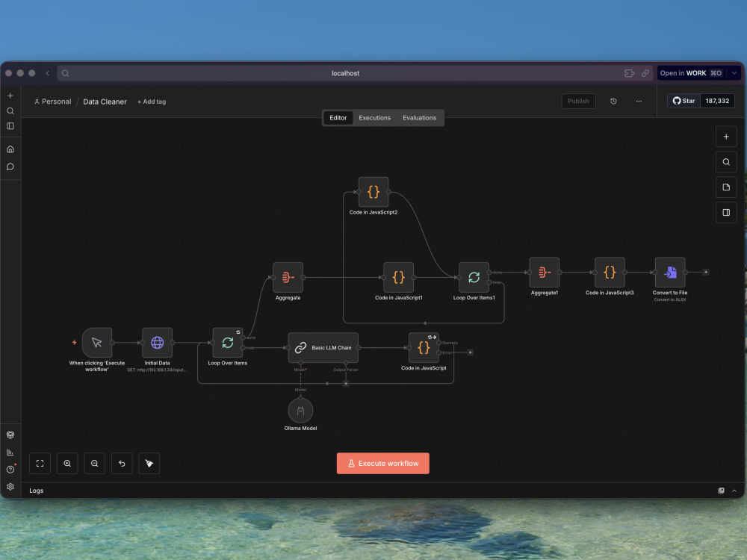This screenshot has height=560, width=747.
Task: Click the add node plus button on canvas
Action: 726,137
